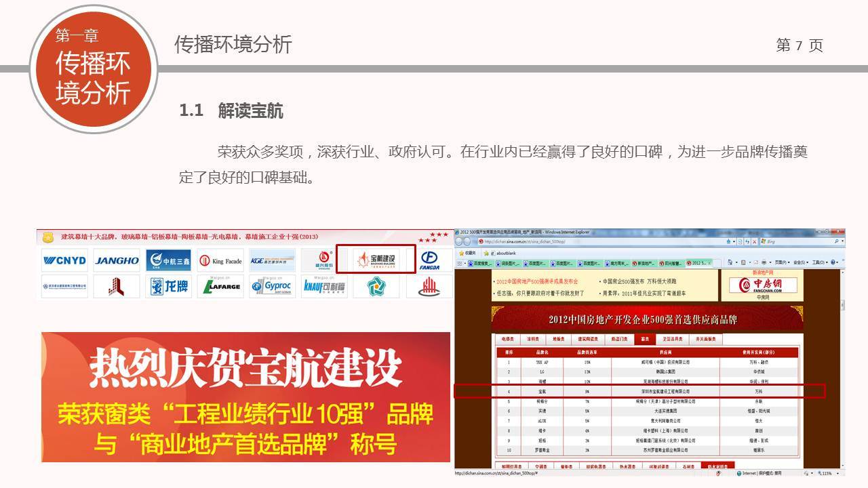This screenshot has height=488, width=868.
Task: Open the 周素萍 news headline link
Action: click(x=645, y=293)
